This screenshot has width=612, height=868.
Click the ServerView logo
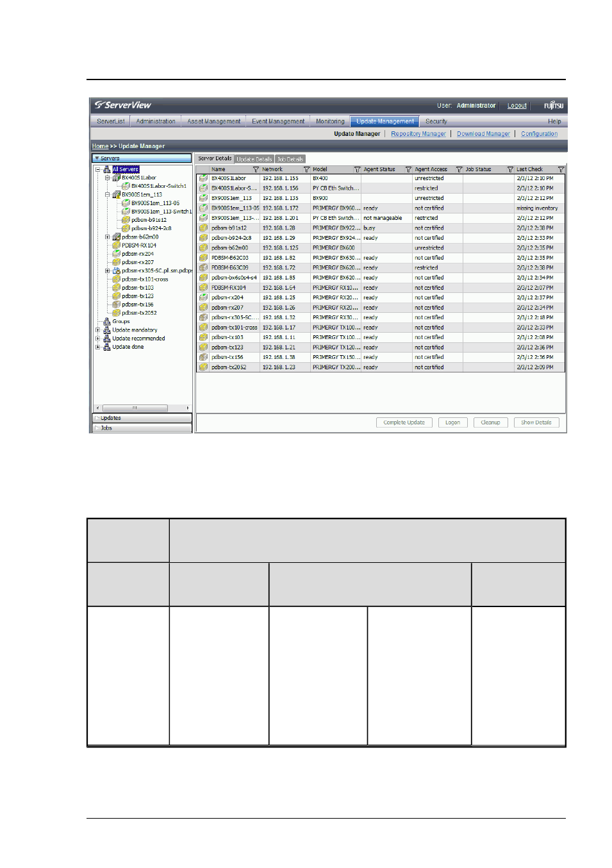(x=123, y=105)
